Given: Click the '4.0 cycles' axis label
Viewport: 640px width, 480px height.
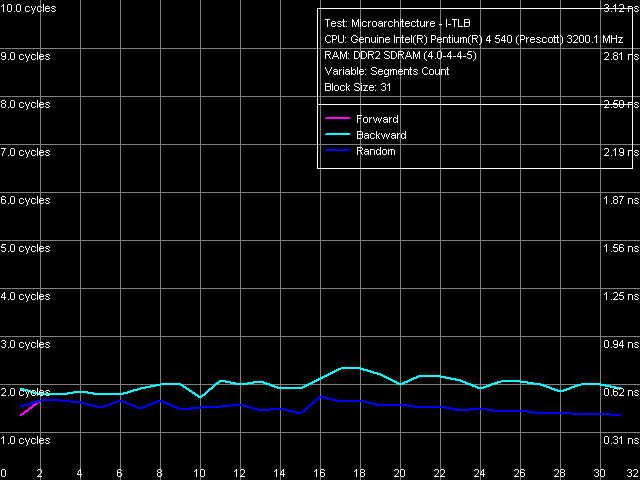Looking at the screenshot, I should pyautogui.click(x=25, y=296).
